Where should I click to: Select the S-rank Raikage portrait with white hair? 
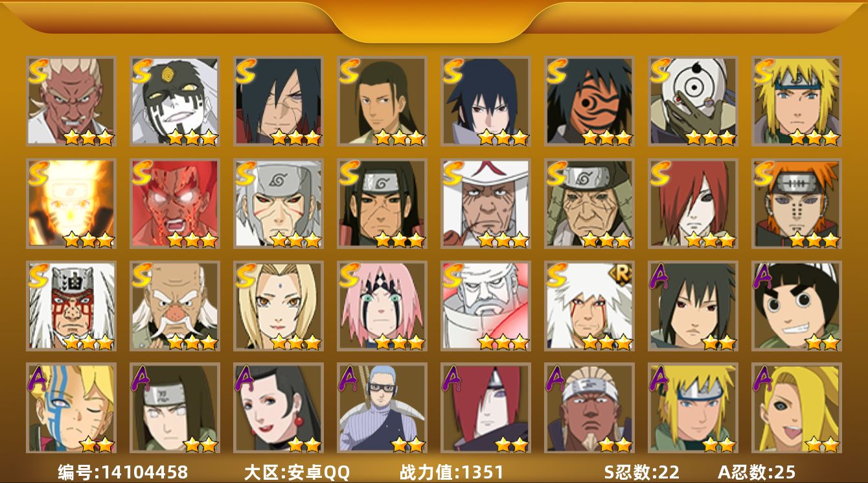click(71, 100)
